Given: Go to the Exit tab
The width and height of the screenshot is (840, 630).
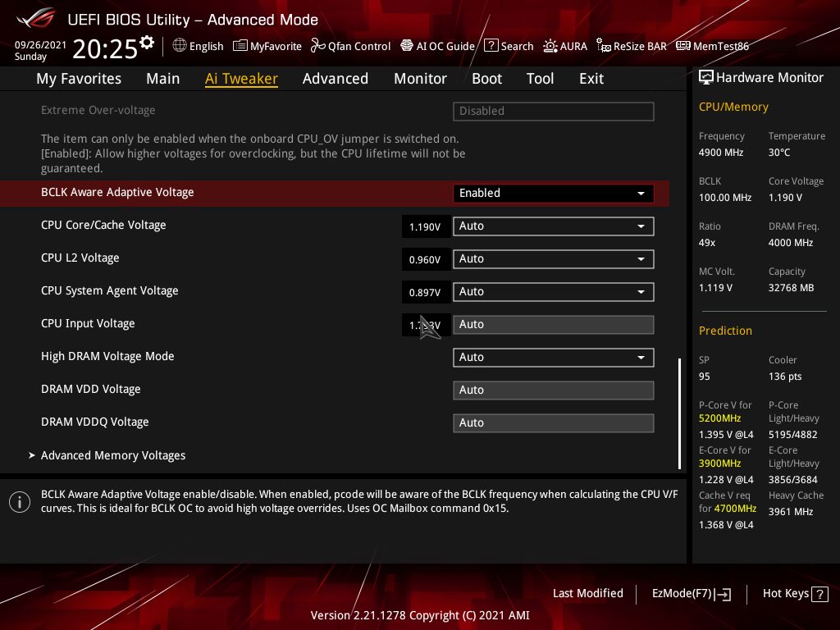Looking at the screenshot, I should click(591, 79).
